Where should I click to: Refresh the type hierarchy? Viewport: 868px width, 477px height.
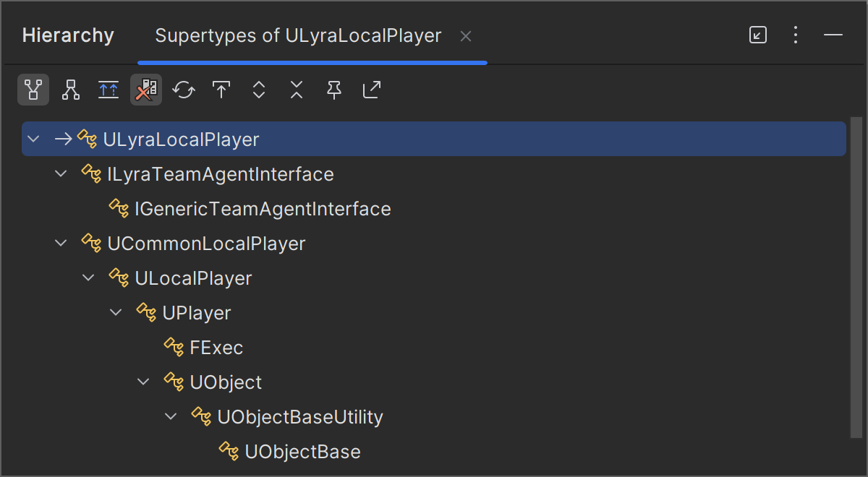pyautogui.click(x=184, y=90)
